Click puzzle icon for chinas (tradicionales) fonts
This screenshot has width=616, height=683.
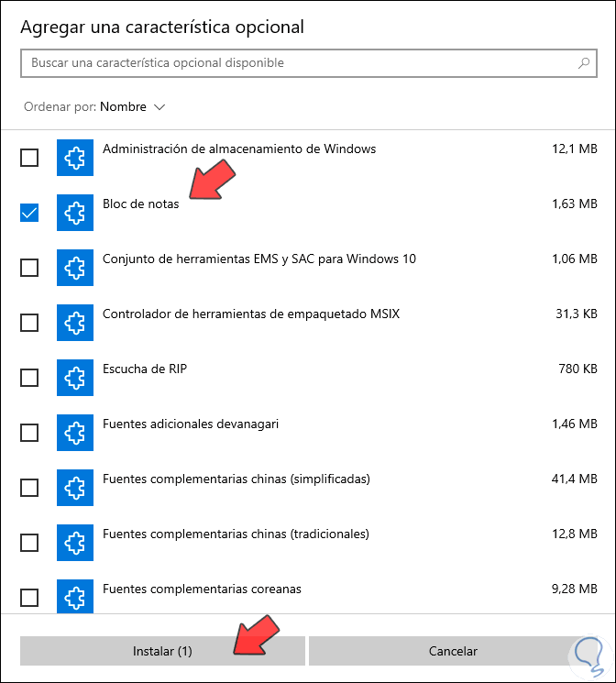point(75,543)
